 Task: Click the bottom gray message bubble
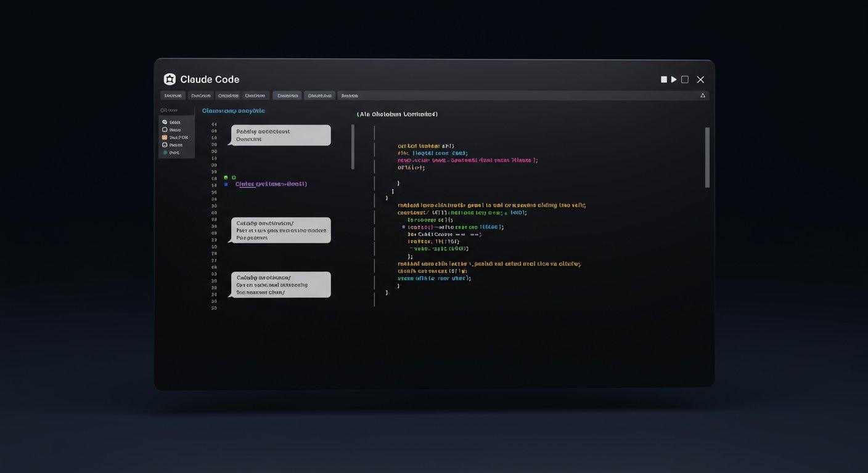(281, 285)
